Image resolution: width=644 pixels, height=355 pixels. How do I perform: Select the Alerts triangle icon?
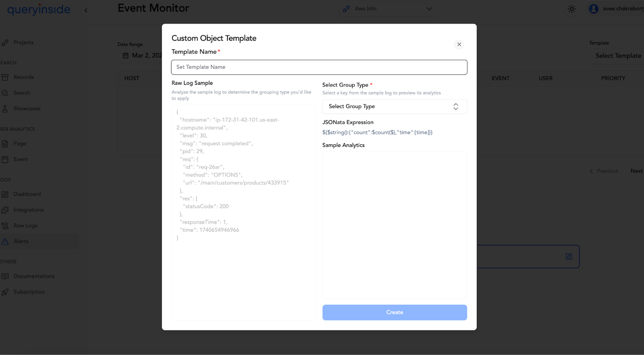tap(5, 242)
